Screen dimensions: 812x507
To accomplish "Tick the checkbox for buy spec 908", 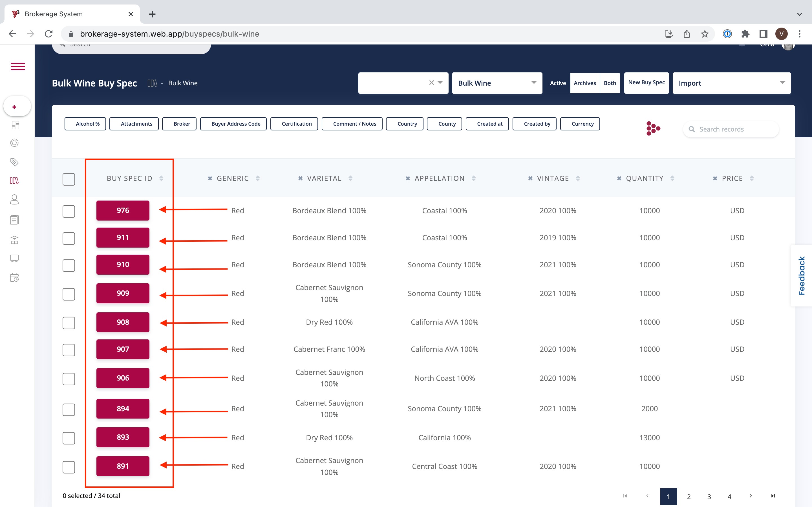I will click(x=69, y=323).
